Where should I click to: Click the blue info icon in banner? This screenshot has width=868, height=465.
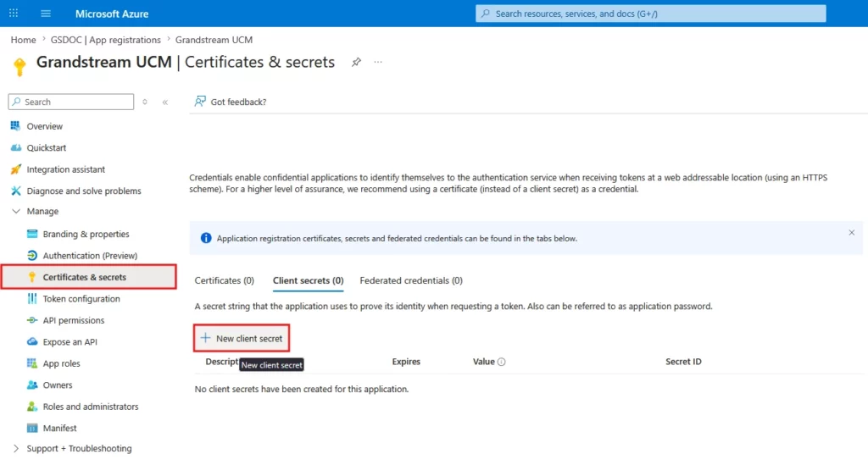click(x=206, y=238)
